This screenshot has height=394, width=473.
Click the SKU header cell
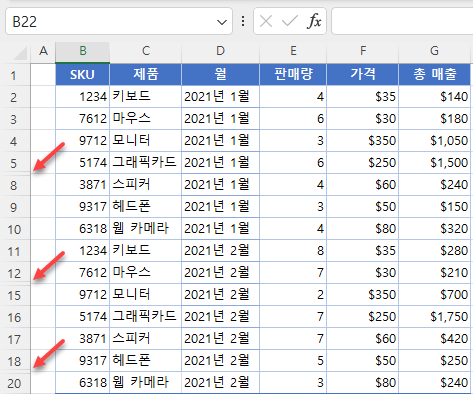[83, 75]
